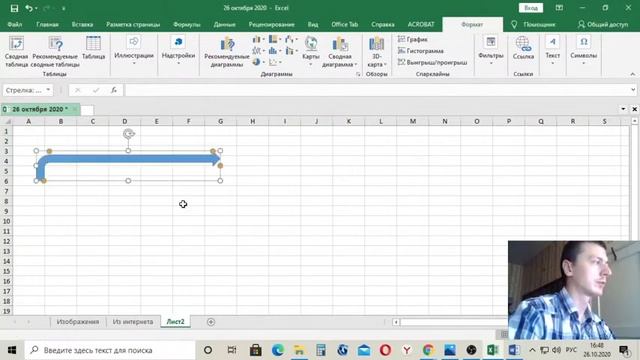Image resolution: width=640 pixels, height=360 pixels.
Task: Select the Лист2 sheet tab
Action: (x=176, y=322)
